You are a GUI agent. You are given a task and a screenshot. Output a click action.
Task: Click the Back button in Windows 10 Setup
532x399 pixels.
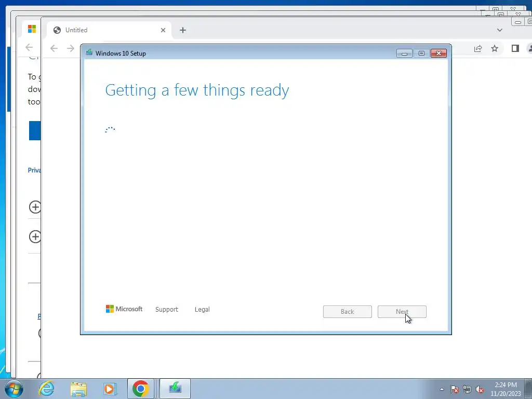point(347,312)
